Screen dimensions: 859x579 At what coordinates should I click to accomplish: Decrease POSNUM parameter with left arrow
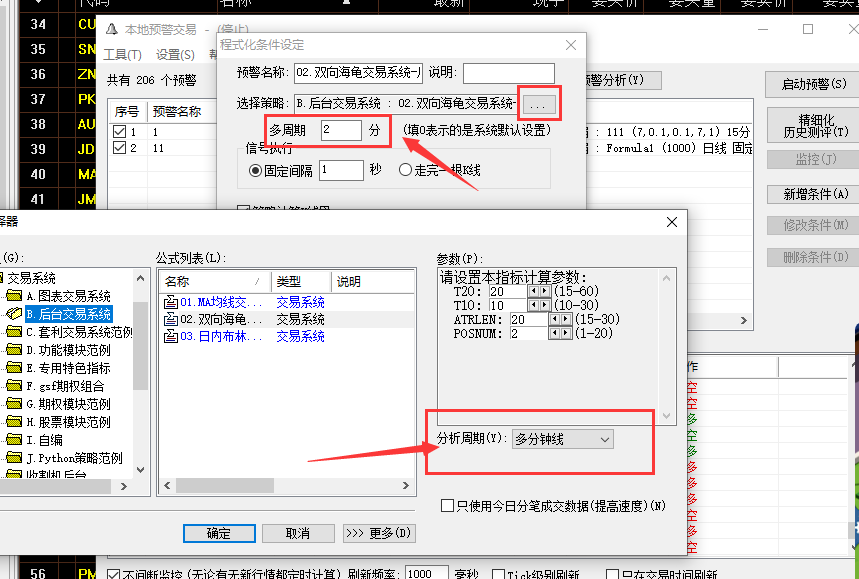554,333
